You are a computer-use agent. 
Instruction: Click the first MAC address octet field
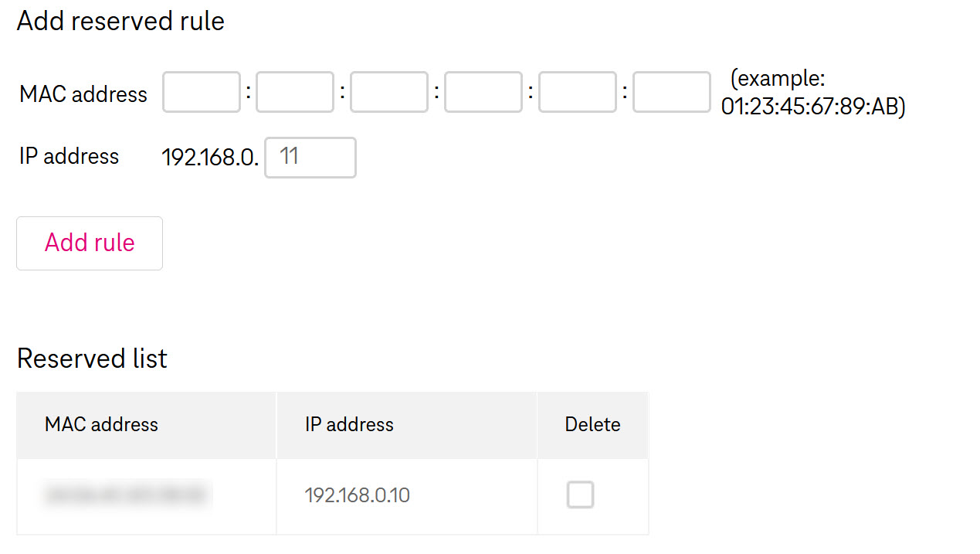202,93
